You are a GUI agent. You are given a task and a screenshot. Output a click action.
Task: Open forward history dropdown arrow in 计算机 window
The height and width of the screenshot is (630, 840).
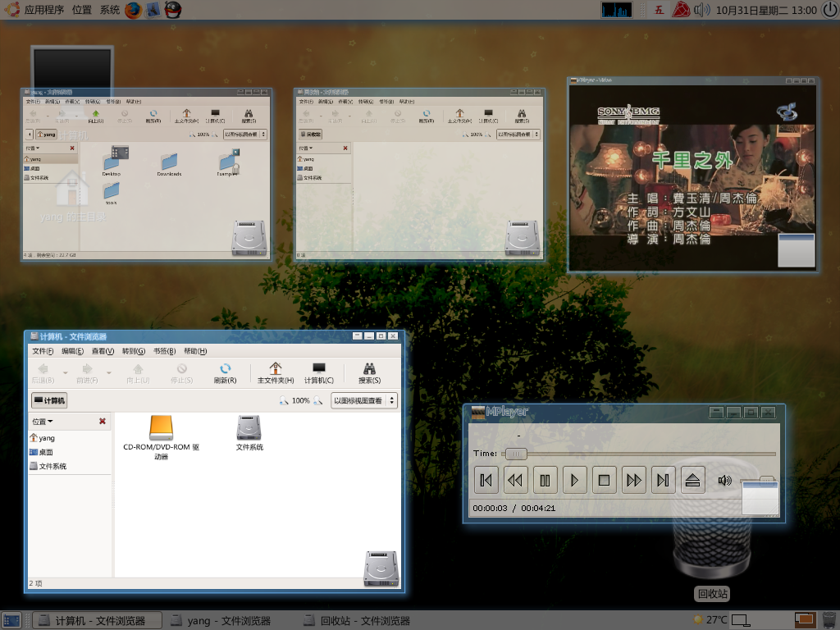(x=109, y=372)
